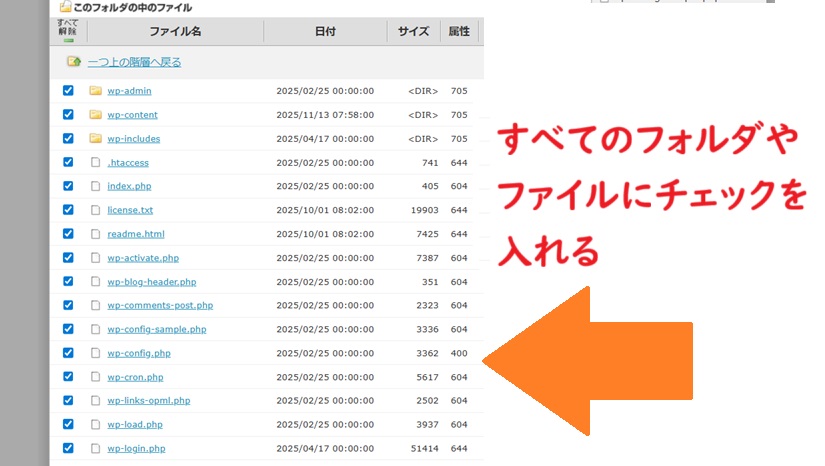Screen dimensions: 825x466
Task: Open the wp-blog-header.php link
Action: (x=152, y=282)
